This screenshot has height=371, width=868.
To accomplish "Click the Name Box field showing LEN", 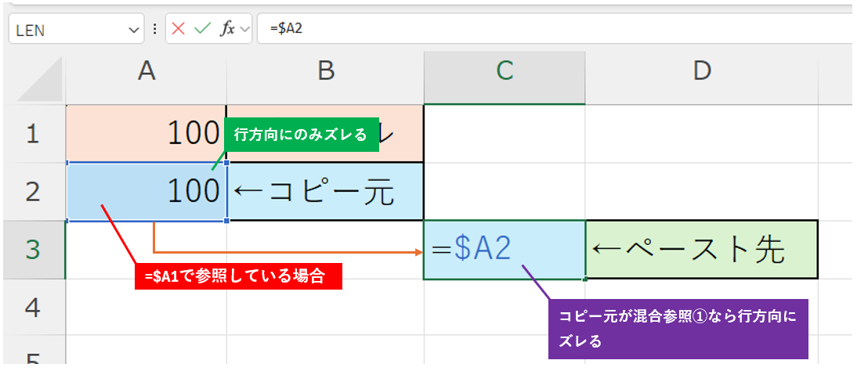I will 67,30.
